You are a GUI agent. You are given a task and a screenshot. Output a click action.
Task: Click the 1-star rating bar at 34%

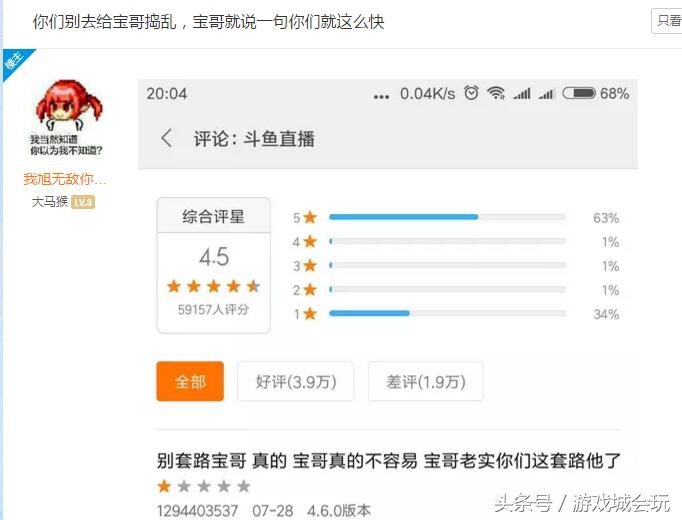(x=447, y=313)
